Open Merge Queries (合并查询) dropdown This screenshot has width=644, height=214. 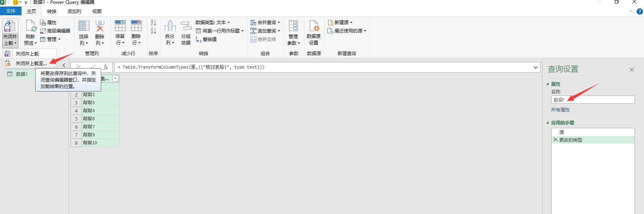click(x=265, y=23)
